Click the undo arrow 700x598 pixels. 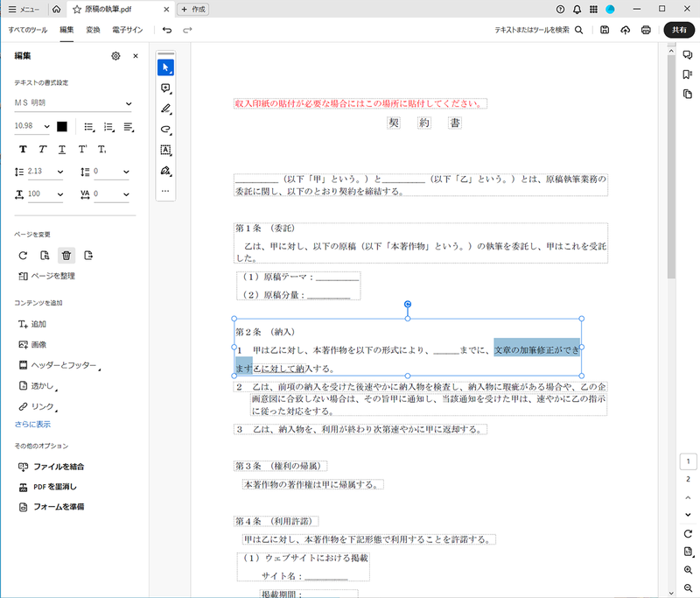[x=167, y=30]
